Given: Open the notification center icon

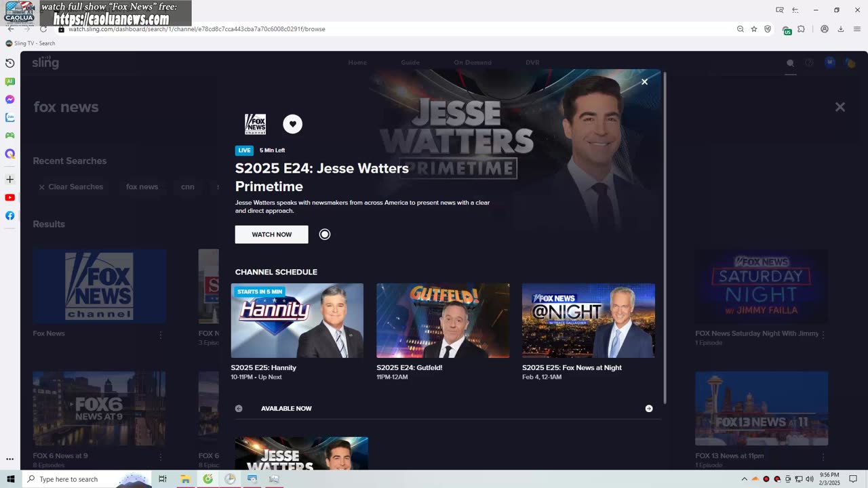Looking at the screenshot, I should pos(853,479).
